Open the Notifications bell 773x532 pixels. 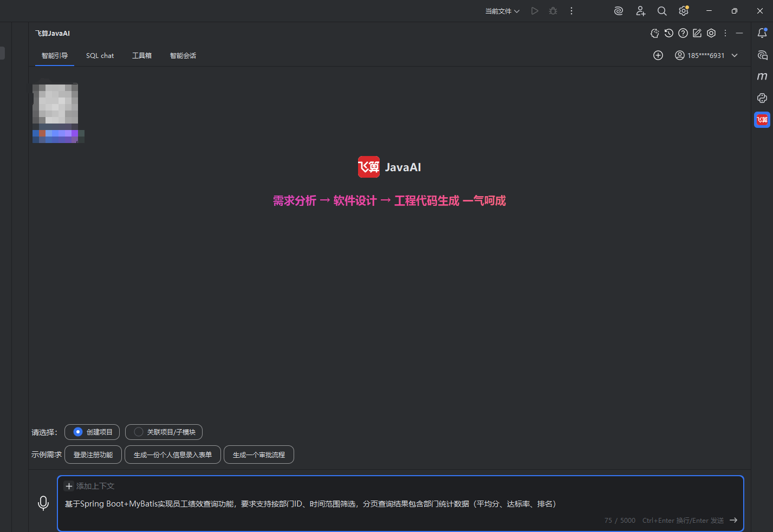click(x=762, y=33)
